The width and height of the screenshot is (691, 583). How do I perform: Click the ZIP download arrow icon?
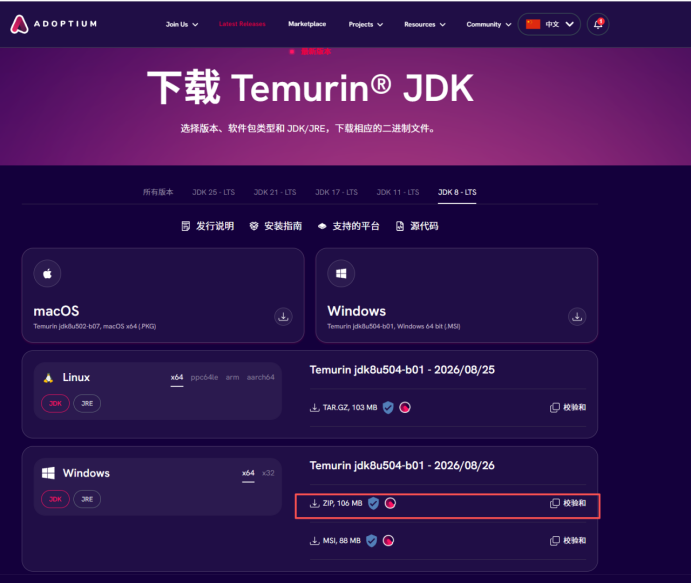[315, 503]
